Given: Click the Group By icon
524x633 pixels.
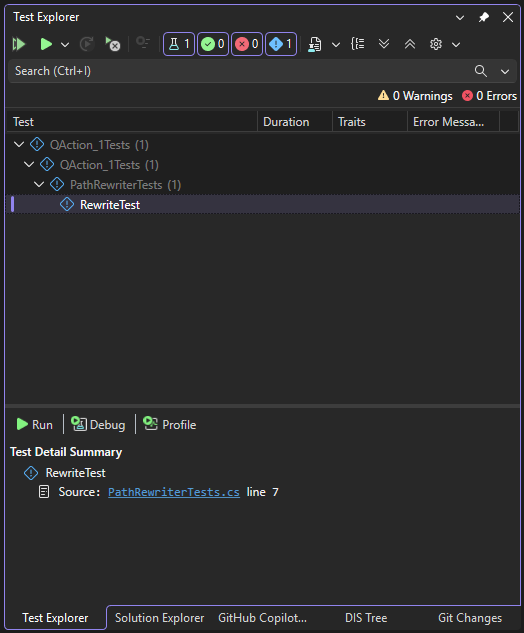Looking at the screenshot, I should coord(358,44).
